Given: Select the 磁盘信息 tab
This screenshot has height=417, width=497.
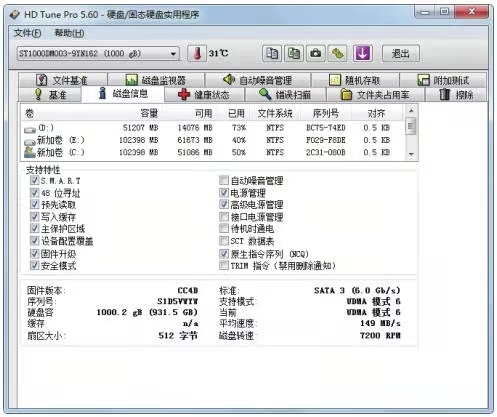Looking at the screenshot, I should tap(123, 94).
